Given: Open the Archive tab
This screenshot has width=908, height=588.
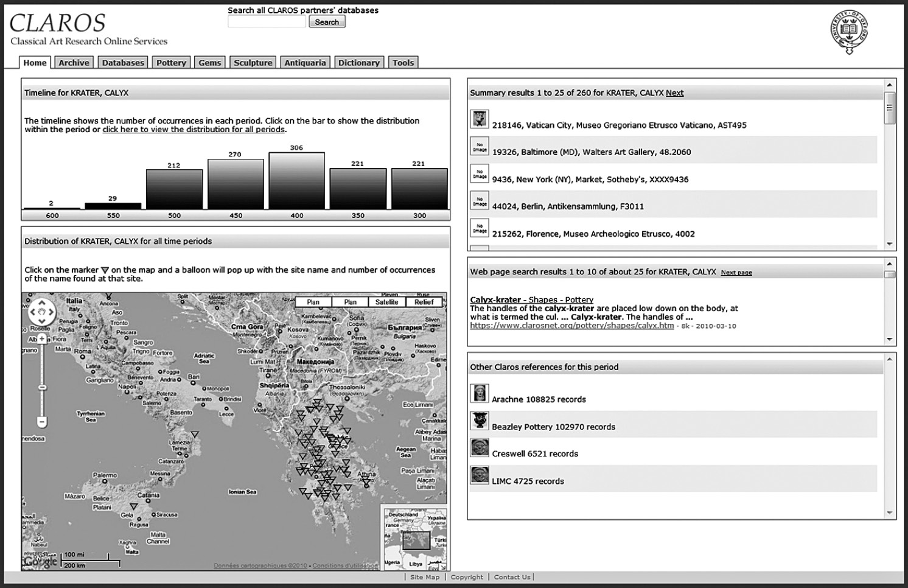Looking at the screenshot, I should click(74, 63).
